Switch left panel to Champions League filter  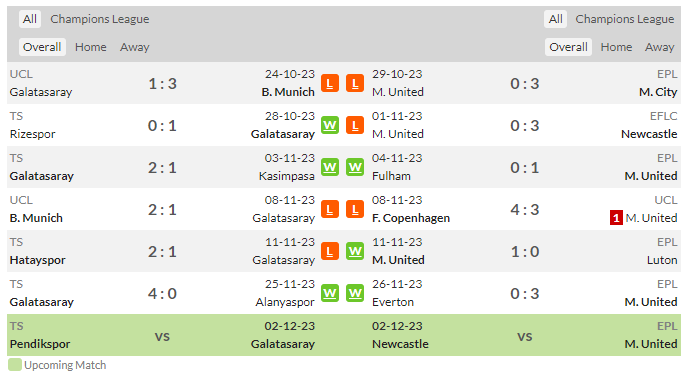[99, 19]
